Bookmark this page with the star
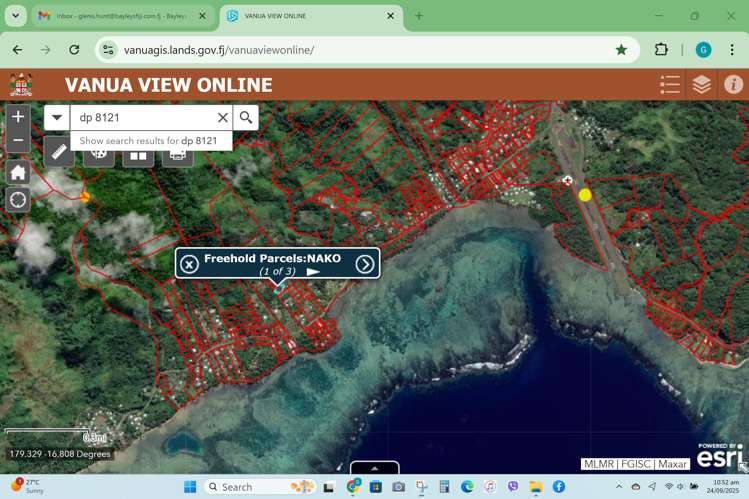 (621, 50)
